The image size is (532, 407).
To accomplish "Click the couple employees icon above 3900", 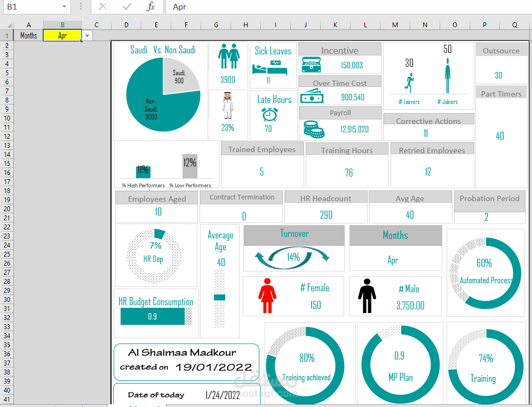I will (x=229, y=57).
